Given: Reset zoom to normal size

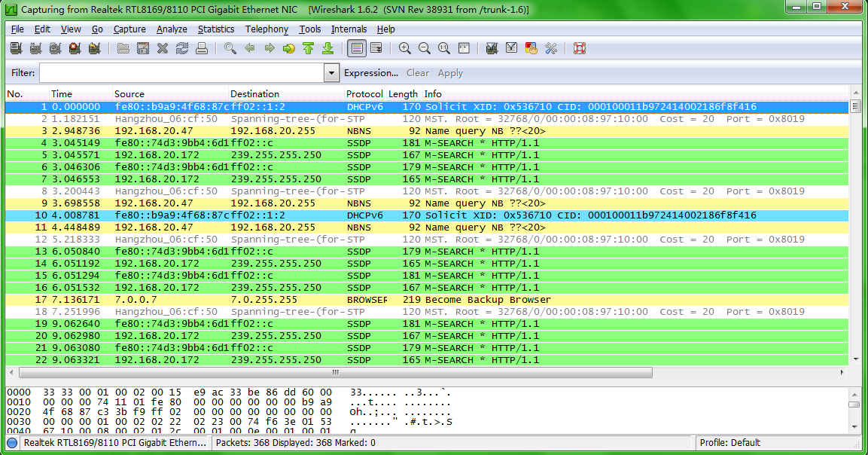Looking at the screenshot, I should pyautogui.click(x=444, y=49).
